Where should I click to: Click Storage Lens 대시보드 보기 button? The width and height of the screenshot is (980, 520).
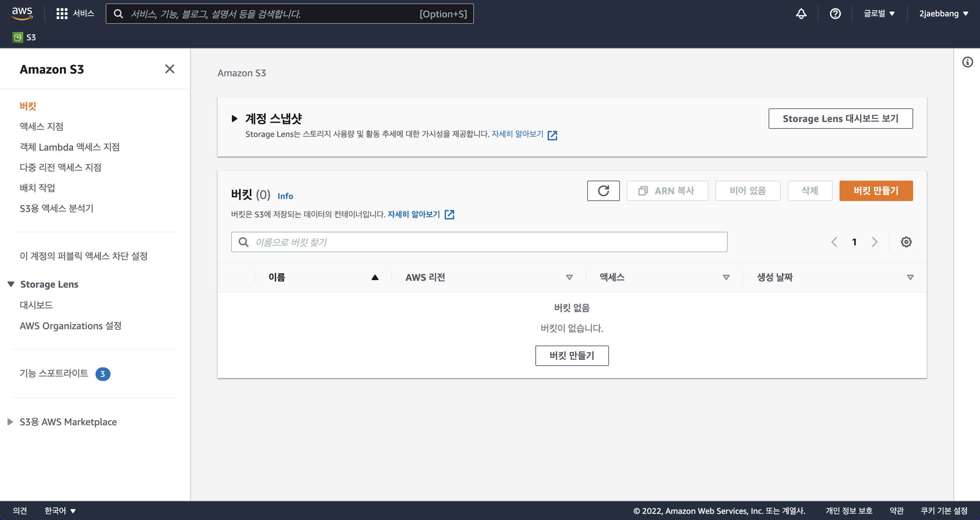(841, 119)
